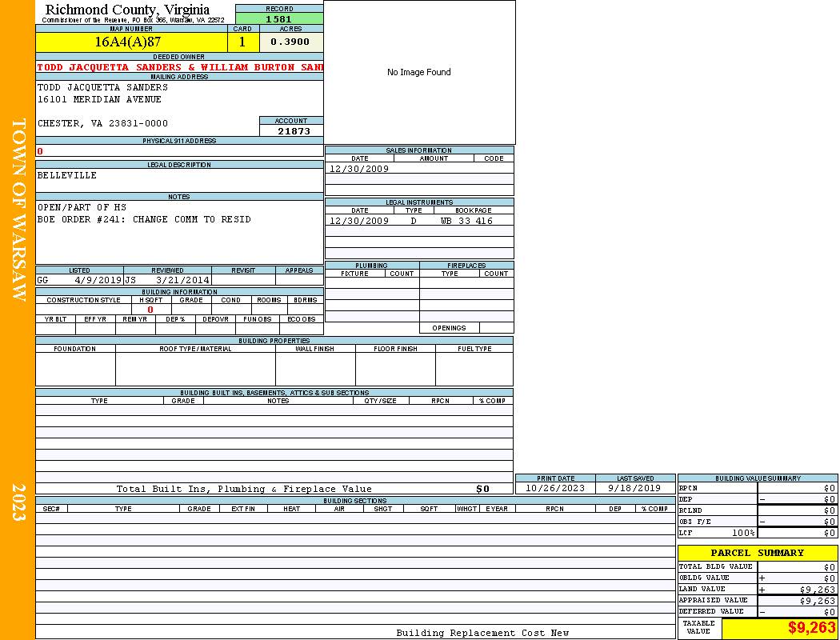Viewport: 840px width, 640px height.
Task: Select the red taxable value $9,263
Action: click(x=811, y=628)
